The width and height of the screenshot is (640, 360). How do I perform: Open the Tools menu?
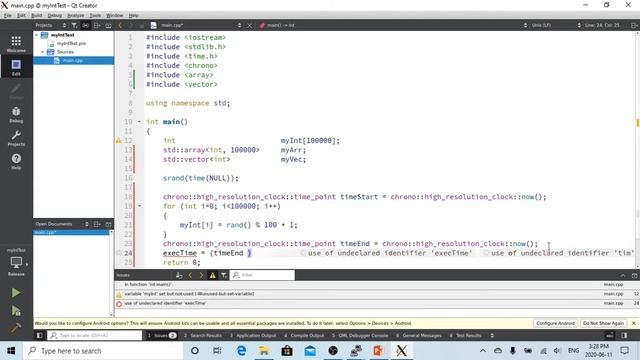pos(95,16)
